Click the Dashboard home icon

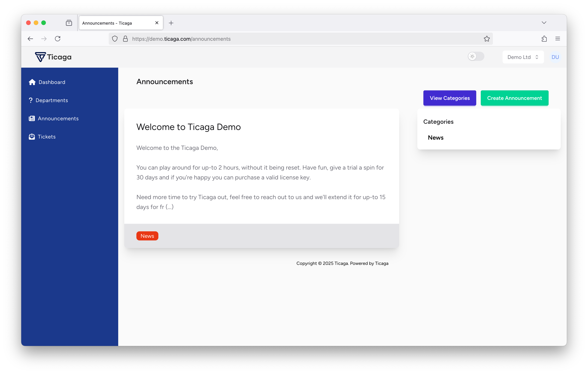pyautogui.click(x=32, y=82)
